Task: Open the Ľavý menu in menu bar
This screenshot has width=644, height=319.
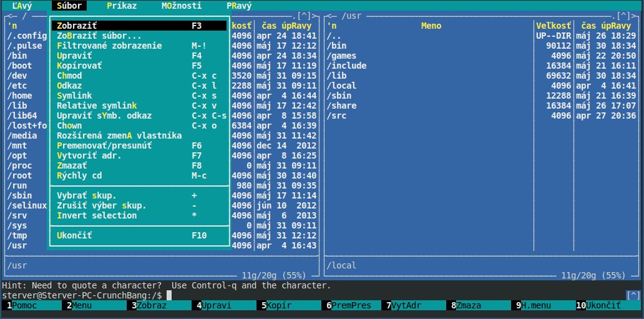Action: [22, 6]
